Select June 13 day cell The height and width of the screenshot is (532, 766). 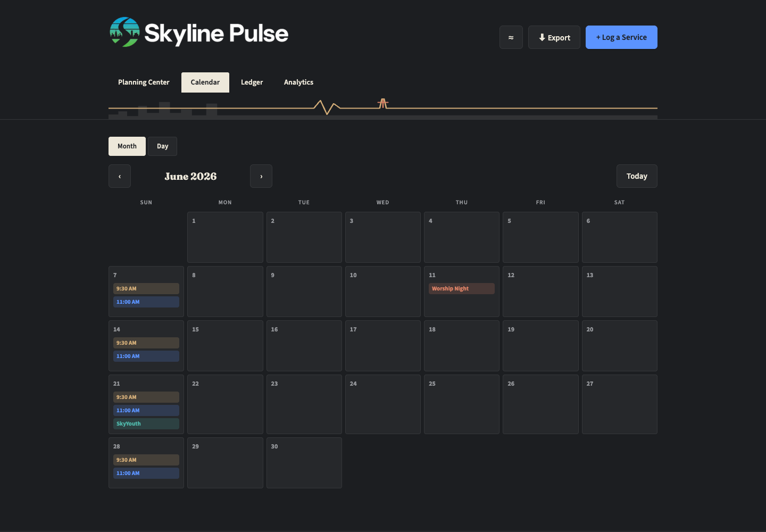pyautogui.click(x=620, y=292)
